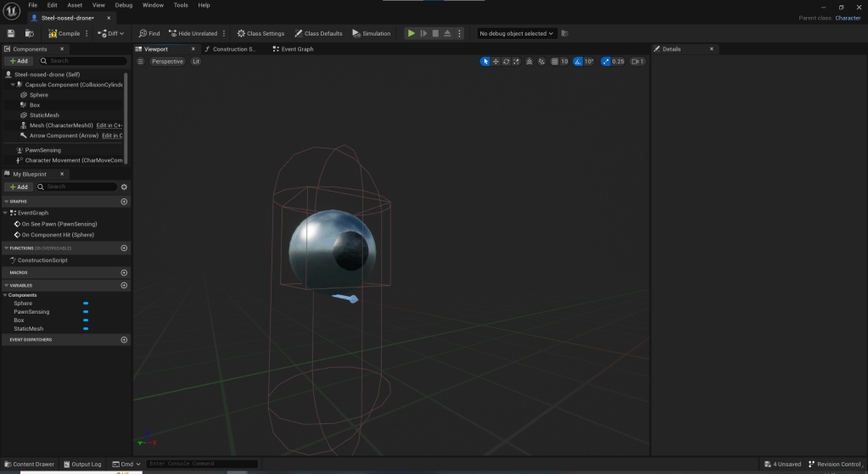
Task: Click the Find magnifier in toolbar
Action: (143, 33)
